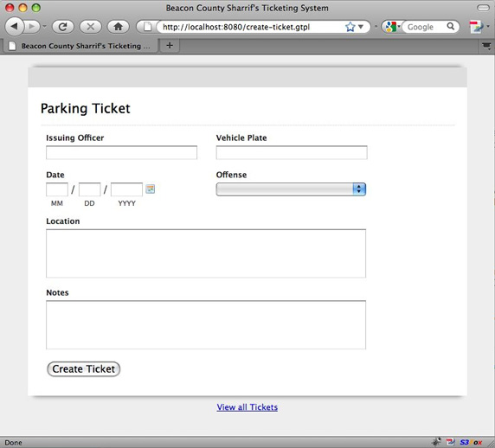Focus the Issuing Officer text field
This screenshot has width=495, height=448.
(x=121, y=153)
